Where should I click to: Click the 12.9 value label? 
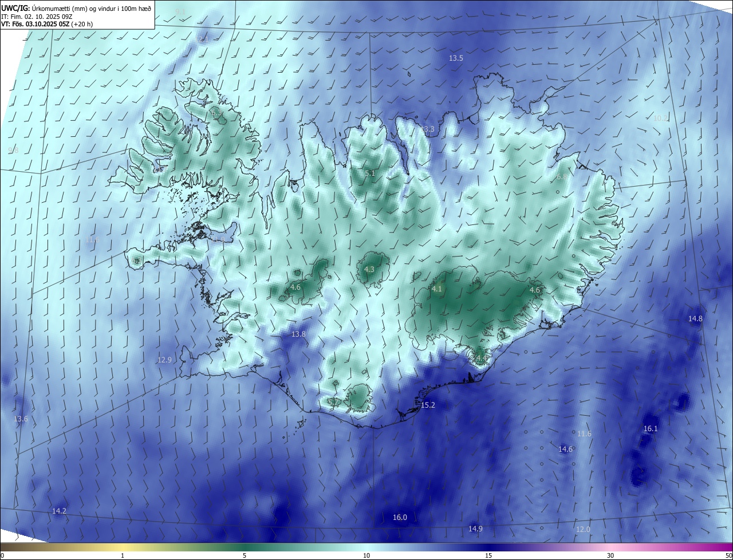[x=164, y=360]
